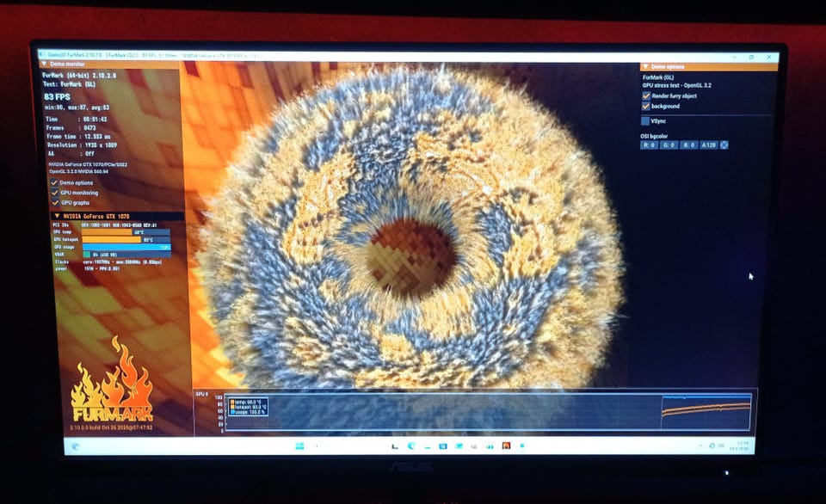The height and width of the screenshot is (504, 826).
Task: Click the NVIDIA GeForce GTX 1070/PCIe/SSE2 text
Action: (x=88, y=165)
